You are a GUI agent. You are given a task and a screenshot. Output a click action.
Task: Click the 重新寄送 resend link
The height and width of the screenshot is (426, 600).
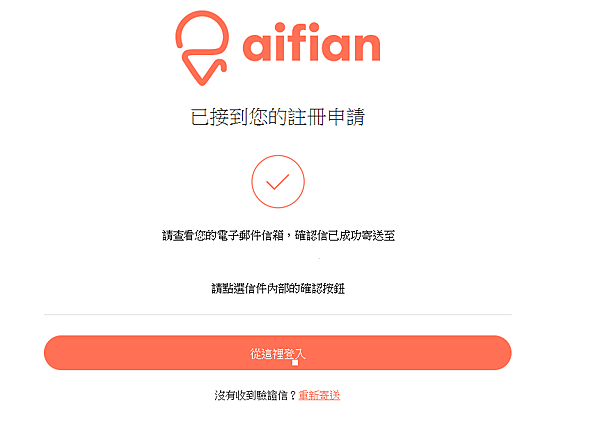click(319, 395)
